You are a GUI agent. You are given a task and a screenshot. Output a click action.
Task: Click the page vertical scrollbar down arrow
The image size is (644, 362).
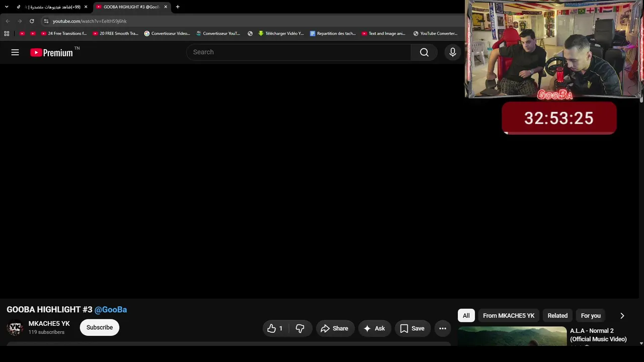click(x=641, y=343)
